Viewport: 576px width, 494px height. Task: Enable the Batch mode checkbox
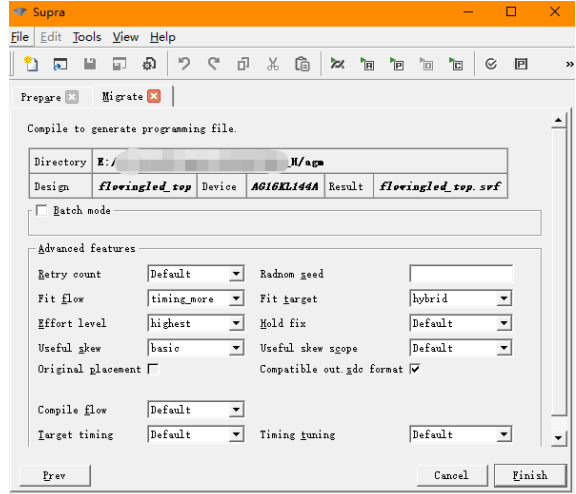pos(42,210)
